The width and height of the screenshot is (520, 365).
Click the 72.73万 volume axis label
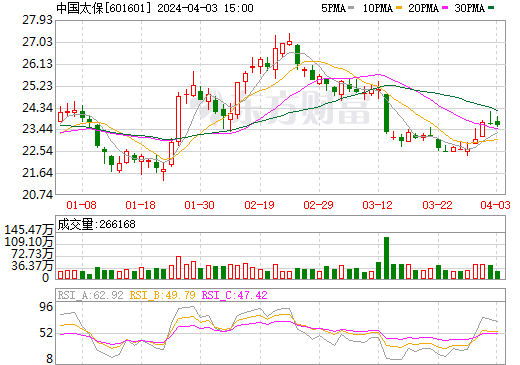pyautogui.click(x=32, y=254)
